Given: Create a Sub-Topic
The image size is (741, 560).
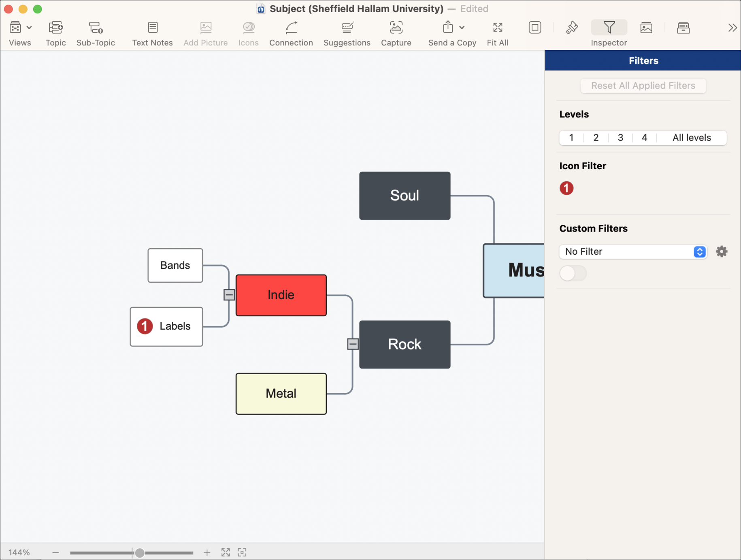Looking at the screenshot, I should pyautogui.click(x=96, y=32).
